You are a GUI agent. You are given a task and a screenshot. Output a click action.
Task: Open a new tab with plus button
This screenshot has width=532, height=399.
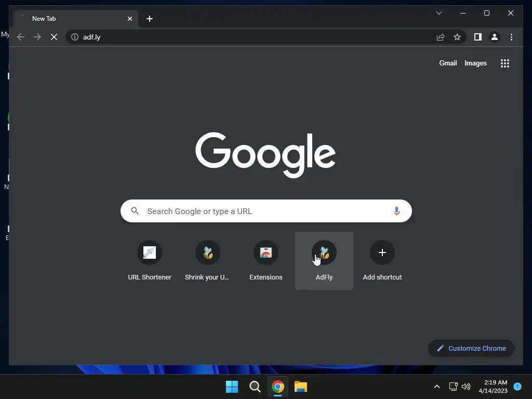pyautogui.click(x=150, y=19)
